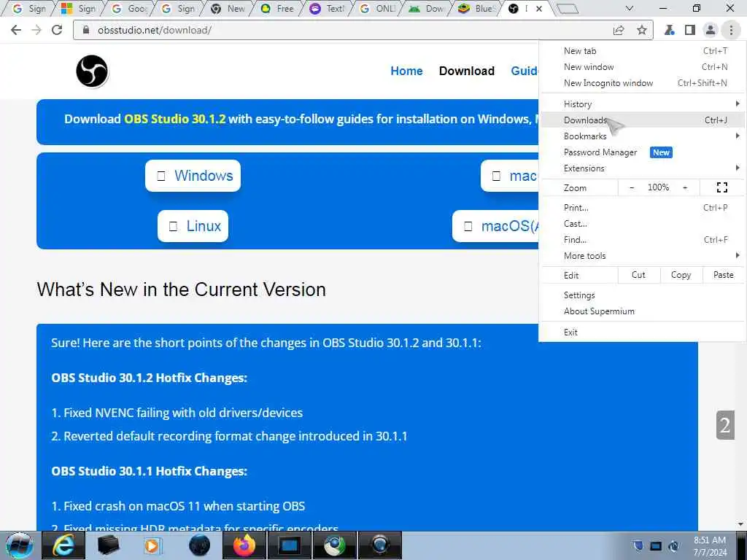Screen dimensions: 747x560
Task: Close the three-dot browser menu button
Action: coord(731,30)
